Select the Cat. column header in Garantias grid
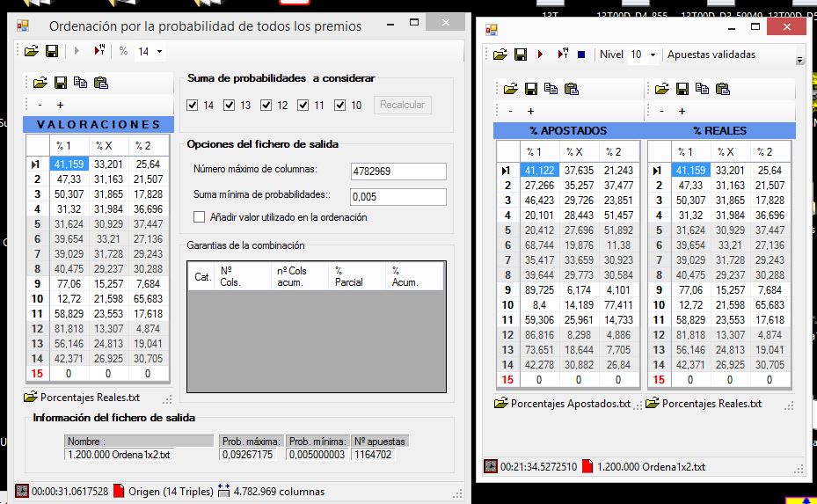Screen dimensions: 817x504 pyautogui.click(x=202, y=277)
